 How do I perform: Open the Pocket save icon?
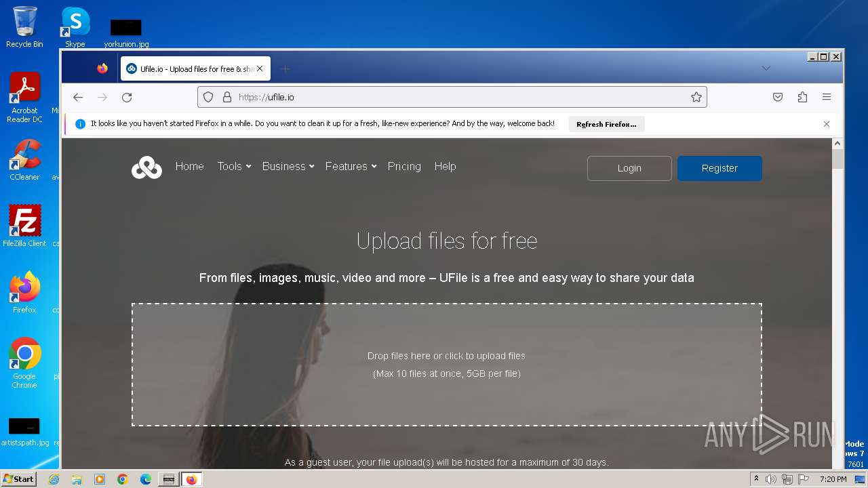(x=778, y=97)
